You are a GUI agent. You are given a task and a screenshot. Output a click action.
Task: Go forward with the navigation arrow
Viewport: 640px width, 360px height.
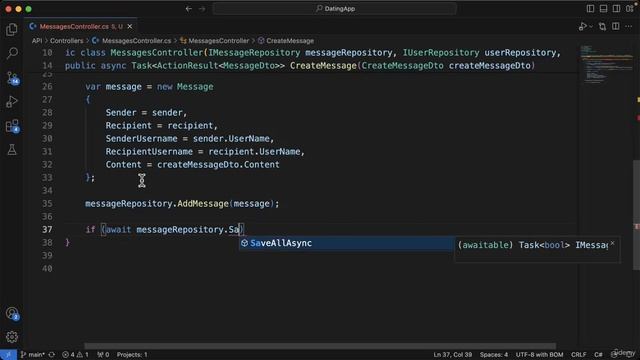tap(202, 9)
